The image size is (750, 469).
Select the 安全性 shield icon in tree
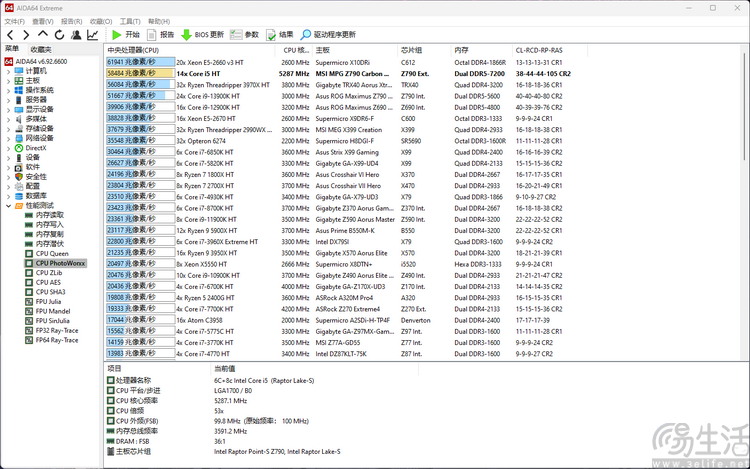(x=19, y=177)
